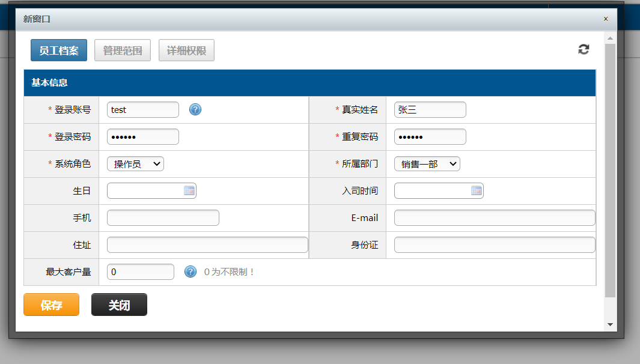Select the 最大客户量 number field

tap(141, 271)
